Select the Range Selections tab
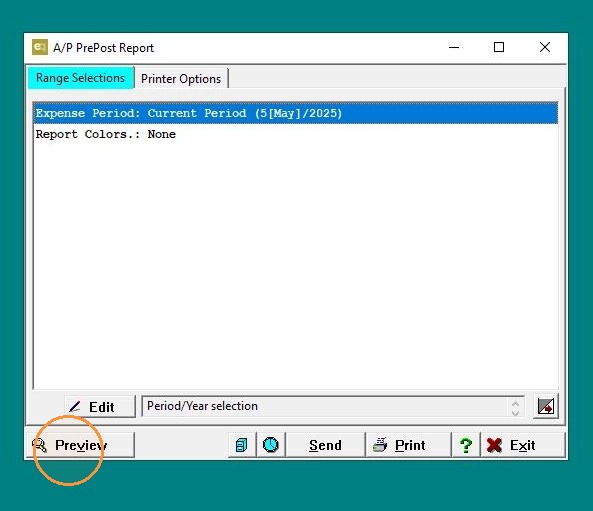 pos(81,78)
